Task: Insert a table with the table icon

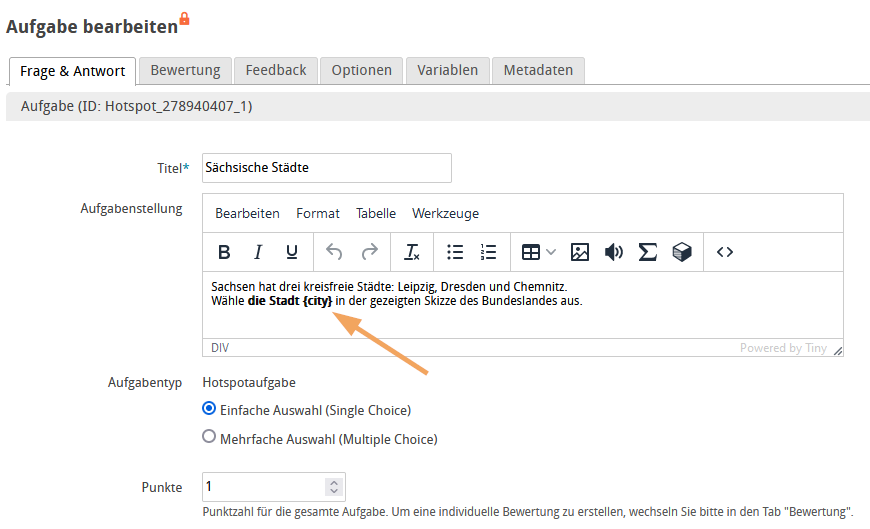Action: (531, 252)
